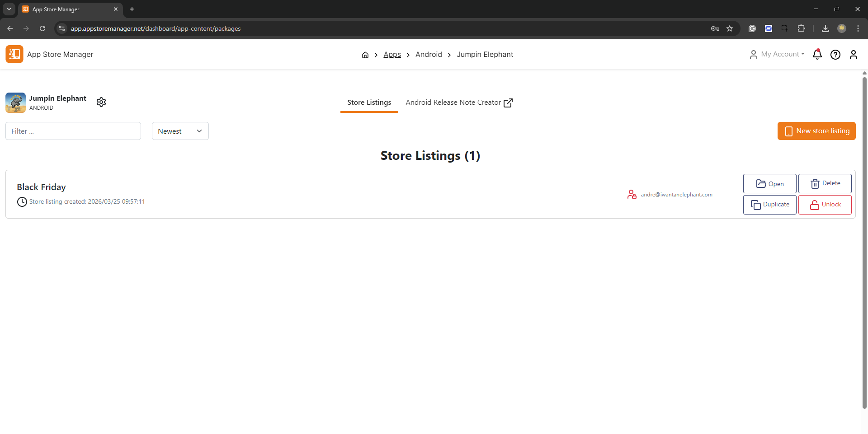Open the help question mark icon

(835, 55)
